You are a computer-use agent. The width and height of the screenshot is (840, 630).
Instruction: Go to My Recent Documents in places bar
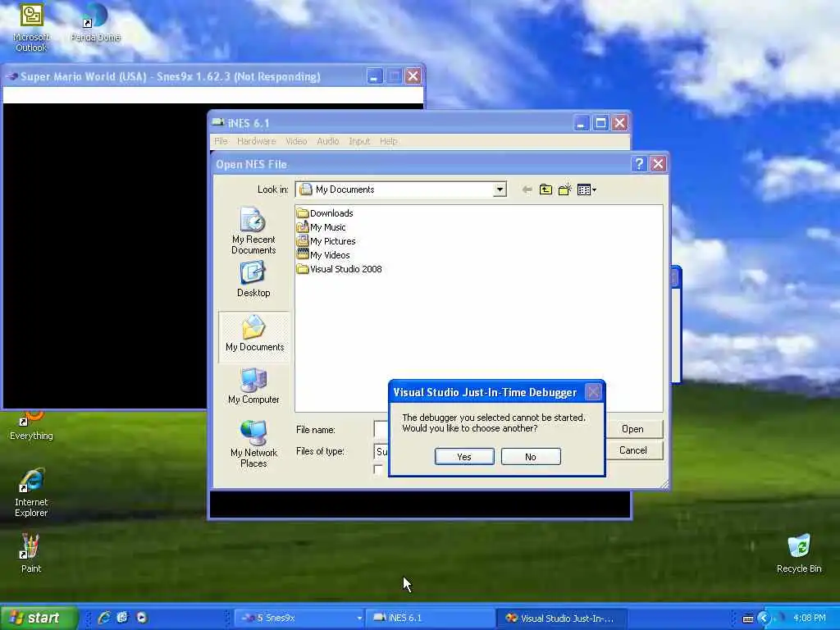click(253, 231)
